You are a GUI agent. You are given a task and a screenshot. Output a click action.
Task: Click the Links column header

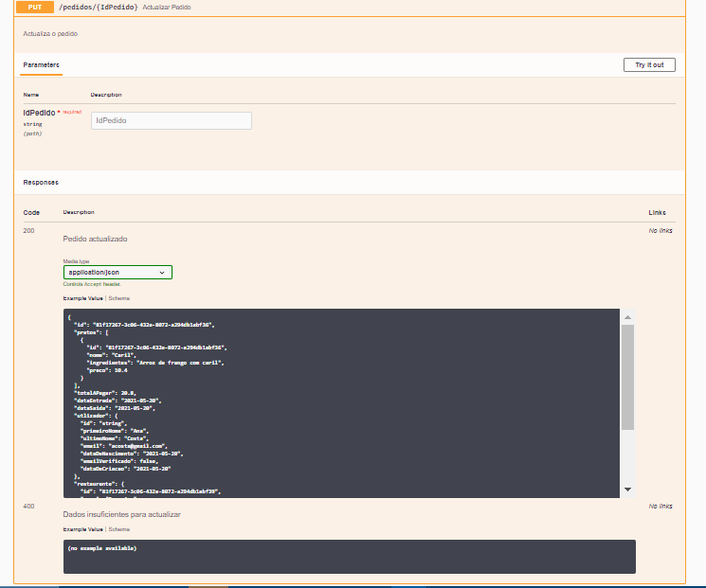[658, 212]
